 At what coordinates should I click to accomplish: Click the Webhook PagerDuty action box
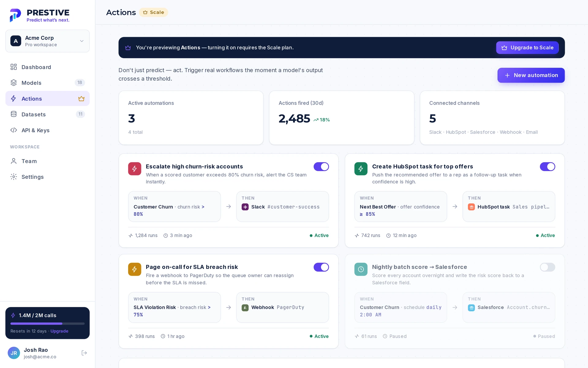(282, 307)
